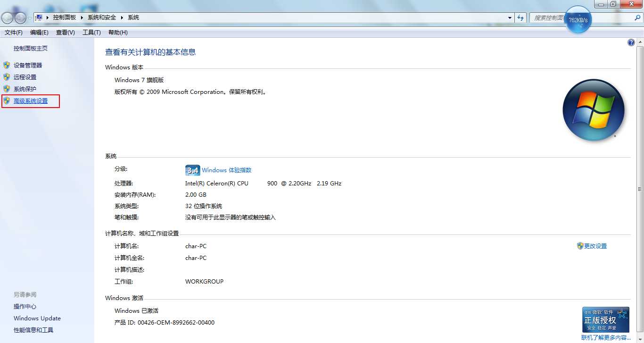This screenshot has width=644, height=343.
Task: Open Windows 体验指数 link
Action: pyautogui.click(x=227, y=170)
